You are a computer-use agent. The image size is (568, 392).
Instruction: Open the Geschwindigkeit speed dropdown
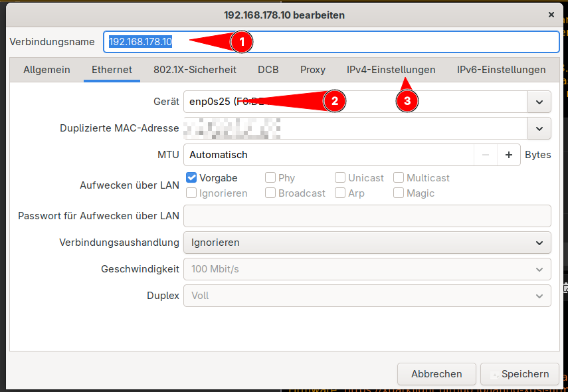click(539, 269)
